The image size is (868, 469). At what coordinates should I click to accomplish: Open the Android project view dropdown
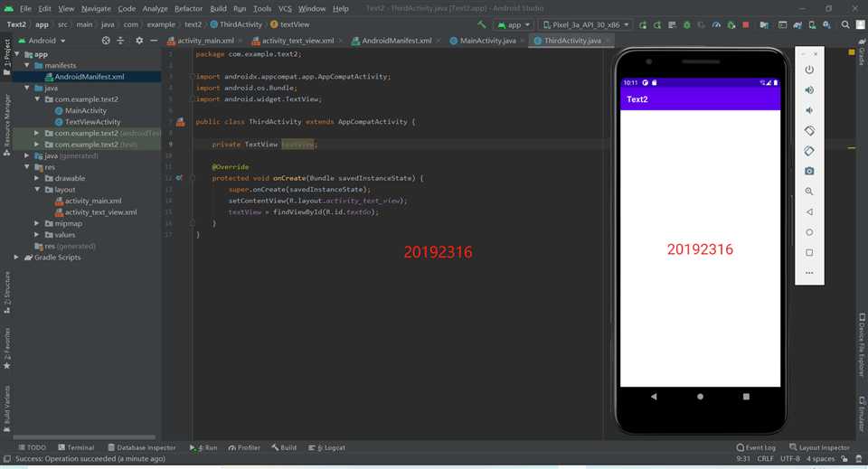pyautogui.click(x=42, y=41)
